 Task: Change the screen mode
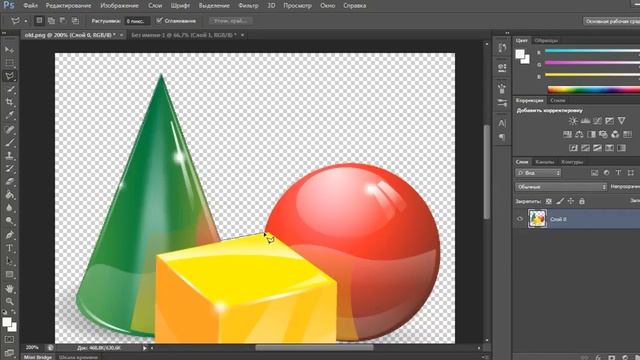(9, 352)
